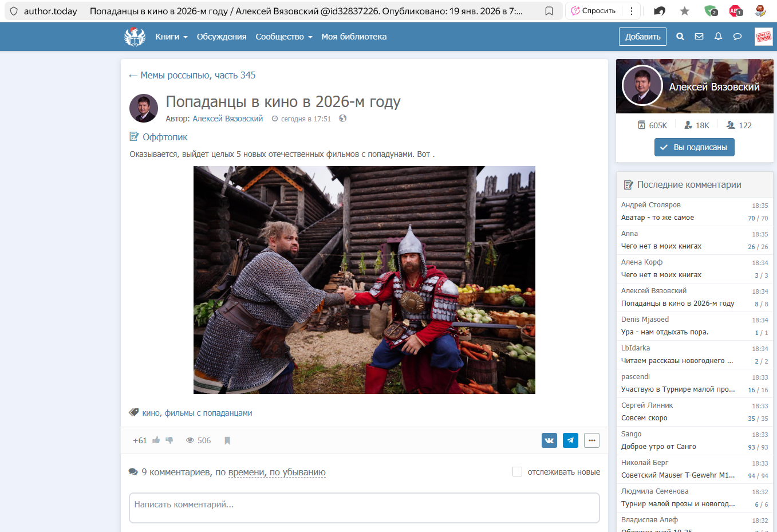Click the subscriptions icon showing 122

(731, 125)
